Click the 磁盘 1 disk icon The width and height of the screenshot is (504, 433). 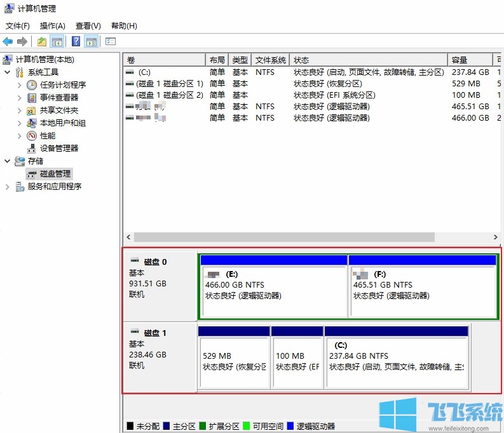point(135,331)
